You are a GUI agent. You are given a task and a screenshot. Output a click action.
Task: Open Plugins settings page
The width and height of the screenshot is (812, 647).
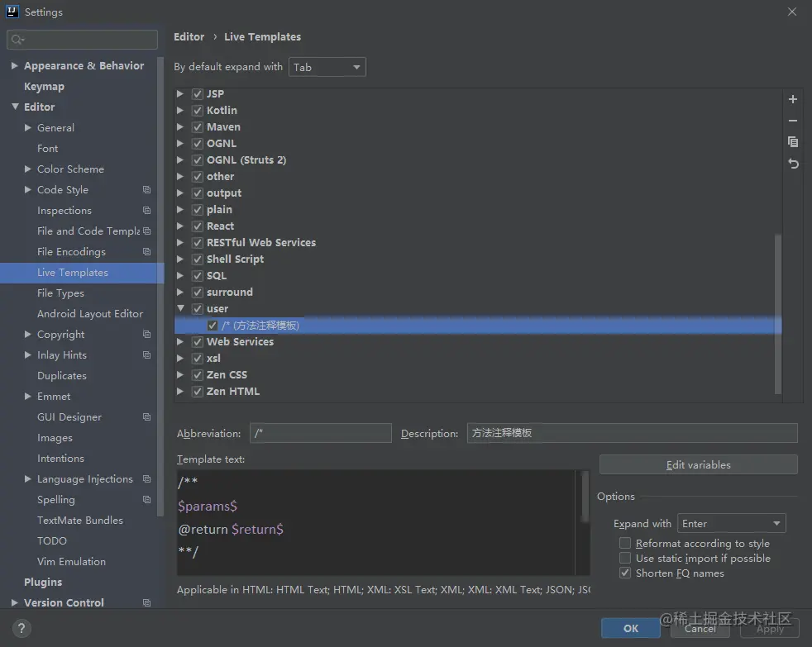pyautogui.click(x=43, y=583)
